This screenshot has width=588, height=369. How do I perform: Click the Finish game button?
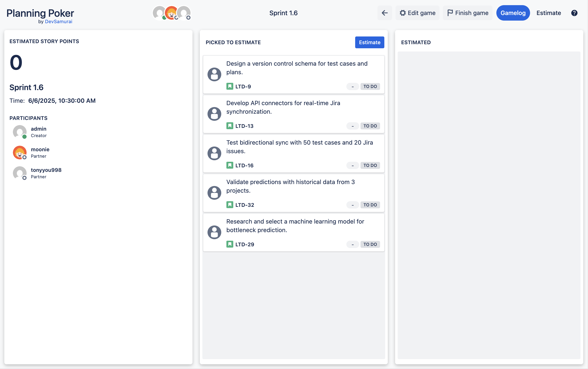tap(467, 13)
